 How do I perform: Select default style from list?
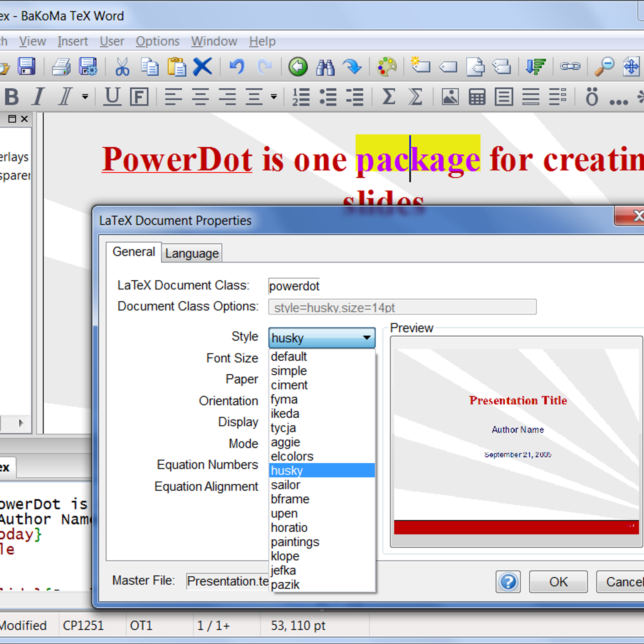[322, 357]
